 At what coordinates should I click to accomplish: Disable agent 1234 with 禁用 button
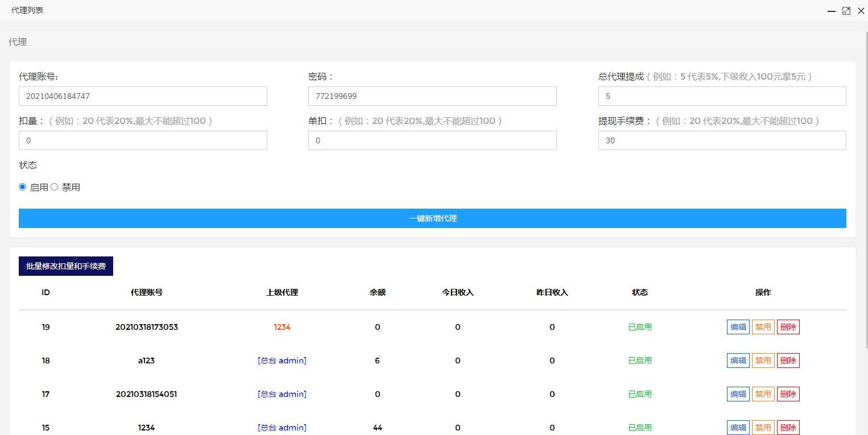(763, 427)
